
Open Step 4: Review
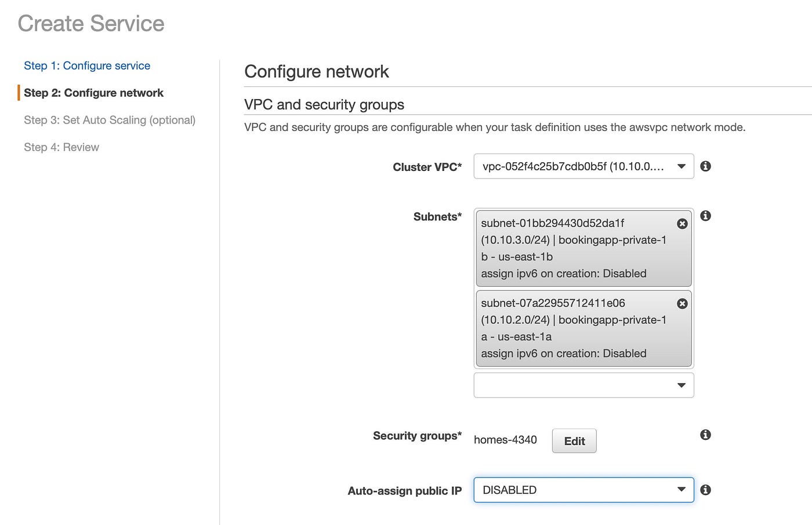(61, 147)
